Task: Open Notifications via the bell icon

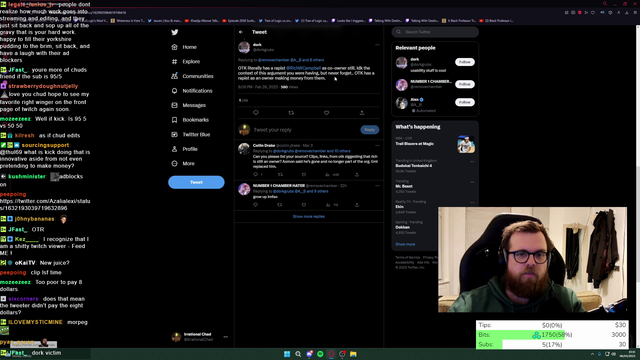Action: pyautogui.click(x=174, y=91)
